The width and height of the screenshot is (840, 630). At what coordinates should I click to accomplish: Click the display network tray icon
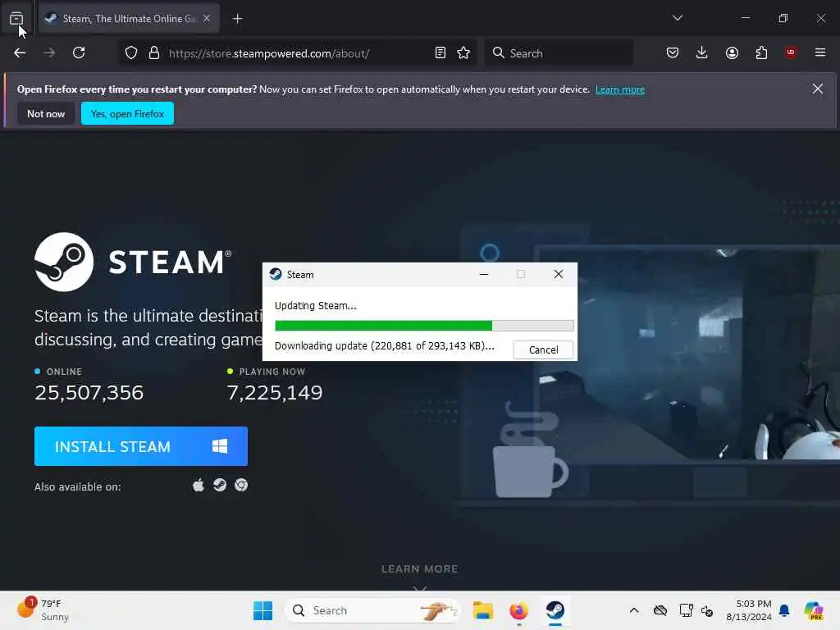[x=686, y=610]
